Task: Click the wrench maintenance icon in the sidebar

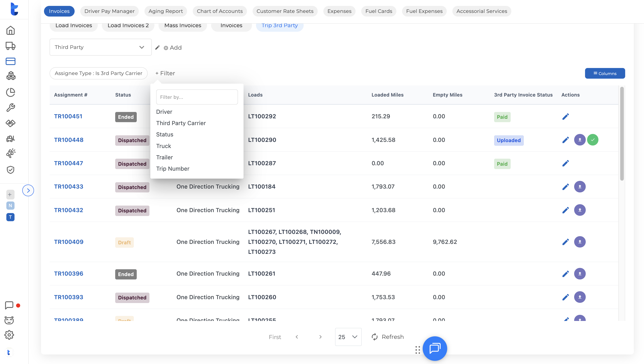Action: coord(10,107)
